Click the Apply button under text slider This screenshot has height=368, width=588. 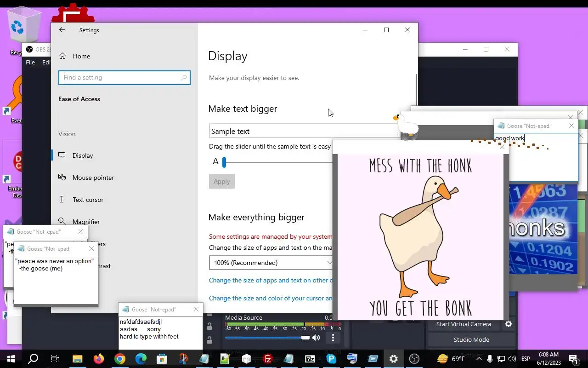[x=222, y=181]
